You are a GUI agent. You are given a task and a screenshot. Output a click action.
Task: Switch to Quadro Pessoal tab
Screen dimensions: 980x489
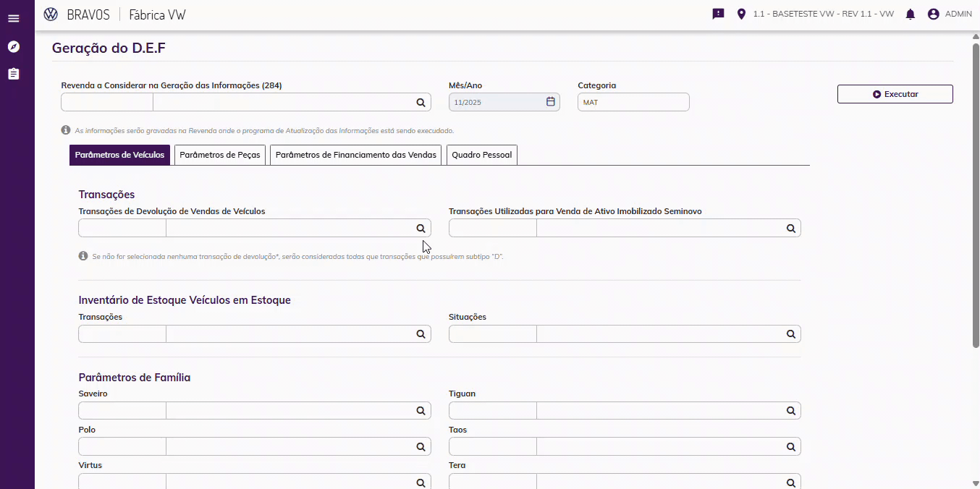tap(481, 156)
